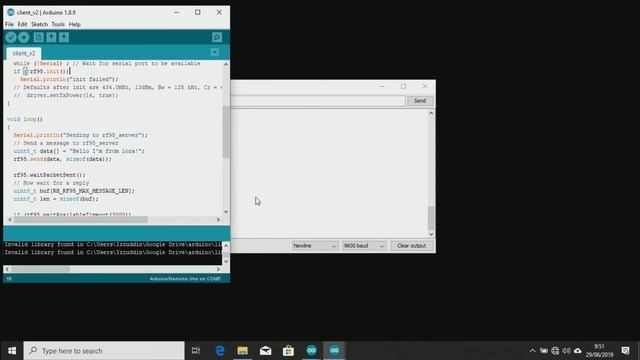Show hidden system tray icons
This screenshot has height=360, width=640.
tap(532, 351)
